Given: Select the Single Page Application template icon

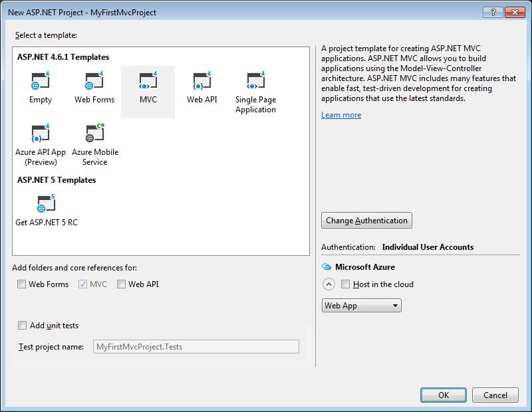Looking at the screenshot, I should 256,80.
